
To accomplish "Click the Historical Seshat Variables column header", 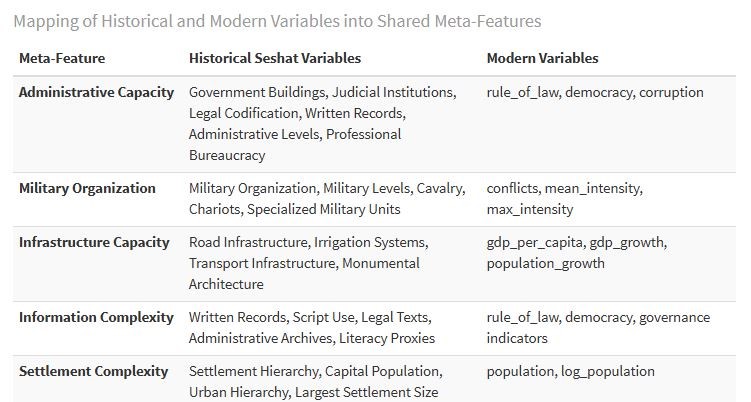I will click(x=275, y=58).
